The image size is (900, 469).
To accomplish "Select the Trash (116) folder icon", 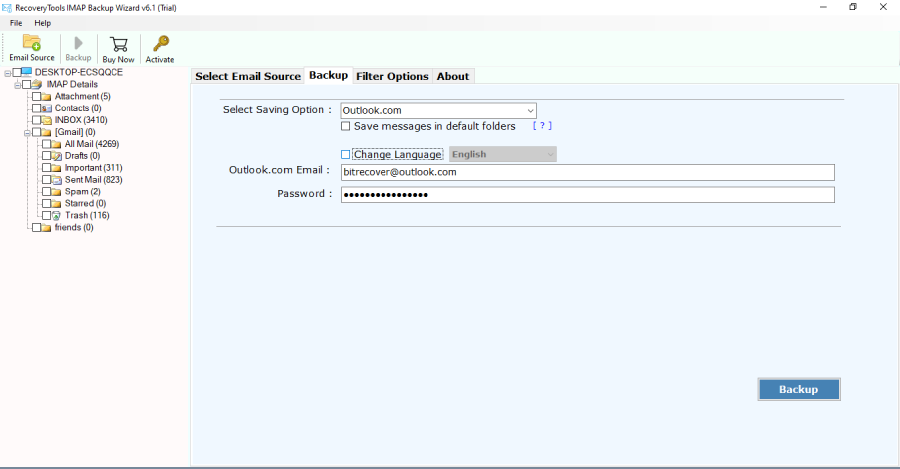I will (57, 215).
